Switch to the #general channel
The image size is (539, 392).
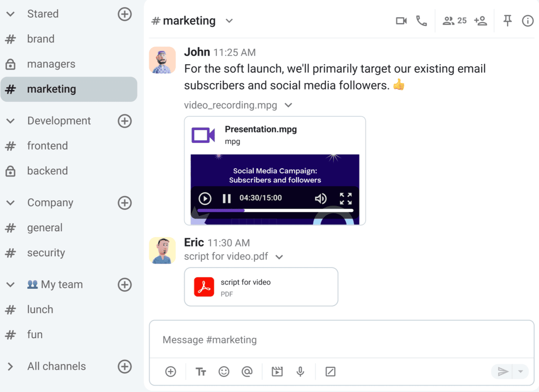click(44, 228)
